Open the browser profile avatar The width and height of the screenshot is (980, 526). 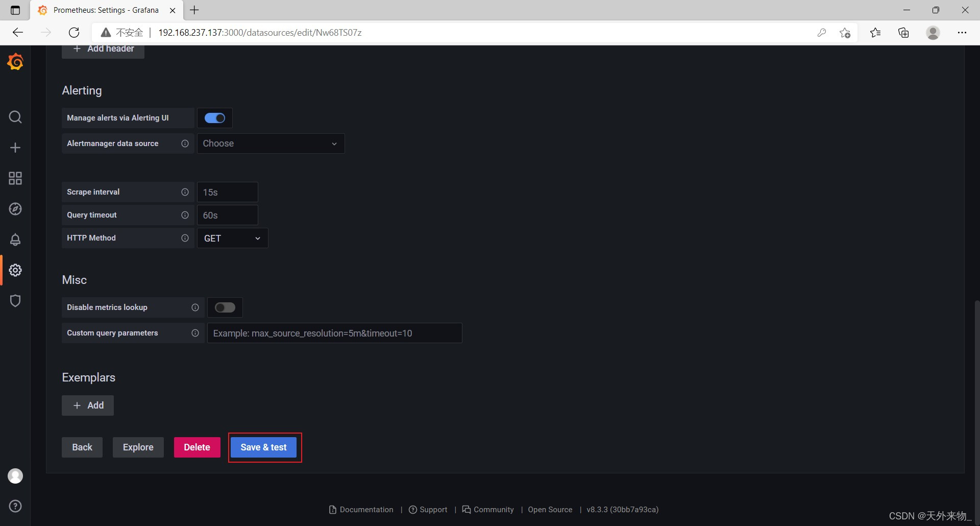933,33
